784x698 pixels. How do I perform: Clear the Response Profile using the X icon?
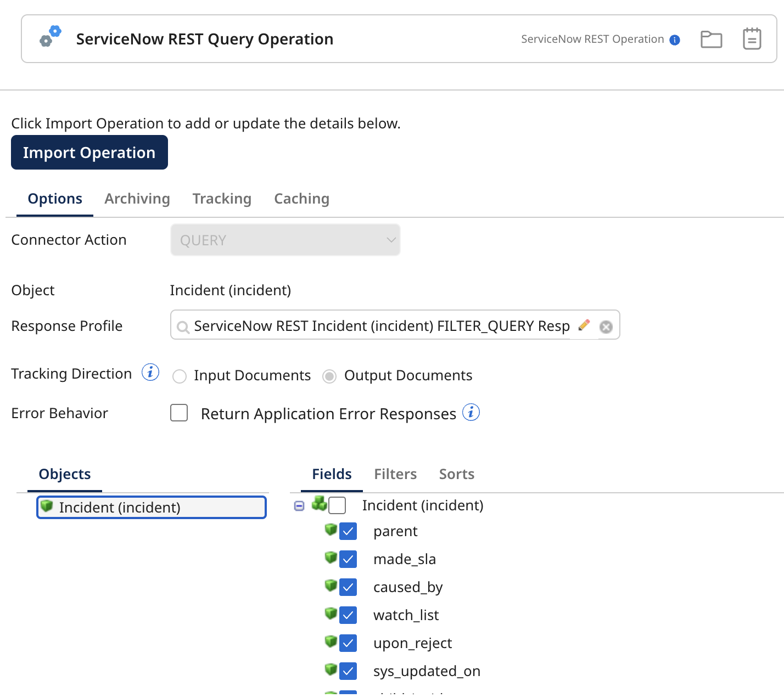(x=606, y=327)
